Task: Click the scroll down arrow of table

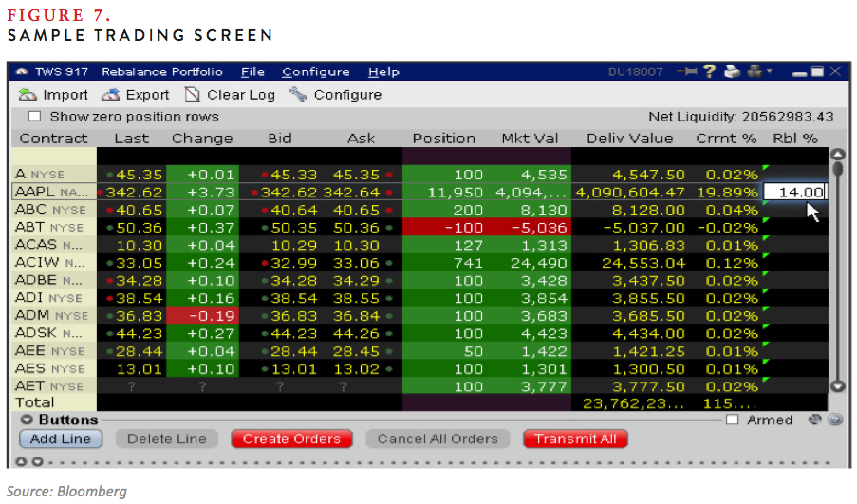Action: tap(838, 386)
